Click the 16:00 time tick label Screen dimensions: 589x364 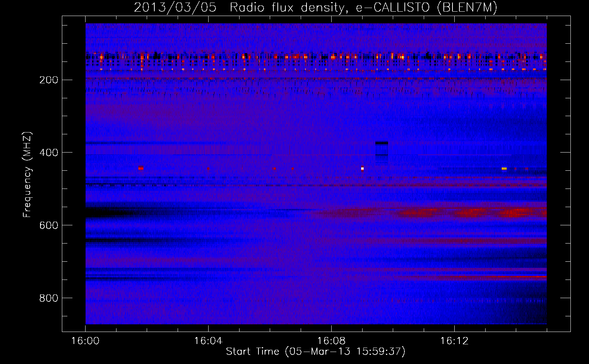pos(85,341)
